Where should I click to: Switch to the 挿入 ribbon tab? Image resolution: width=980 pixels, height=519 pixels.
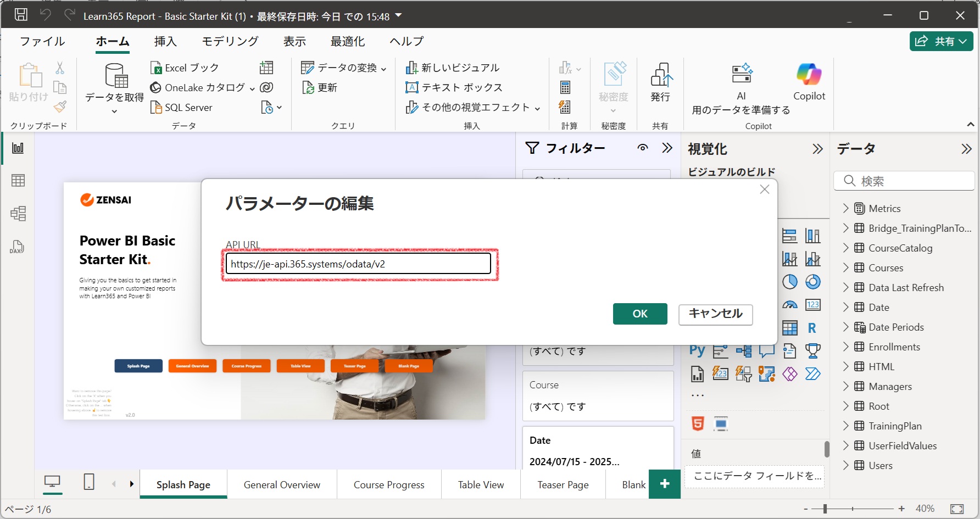click(x=165, y=41)
